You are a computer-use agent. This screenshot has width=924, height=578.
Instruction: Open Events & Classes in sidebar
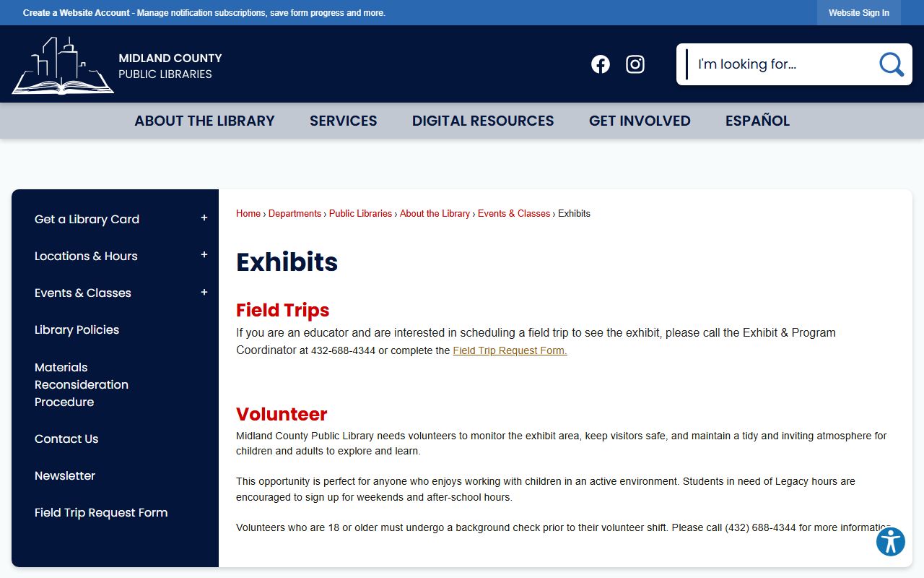[83, 293]
